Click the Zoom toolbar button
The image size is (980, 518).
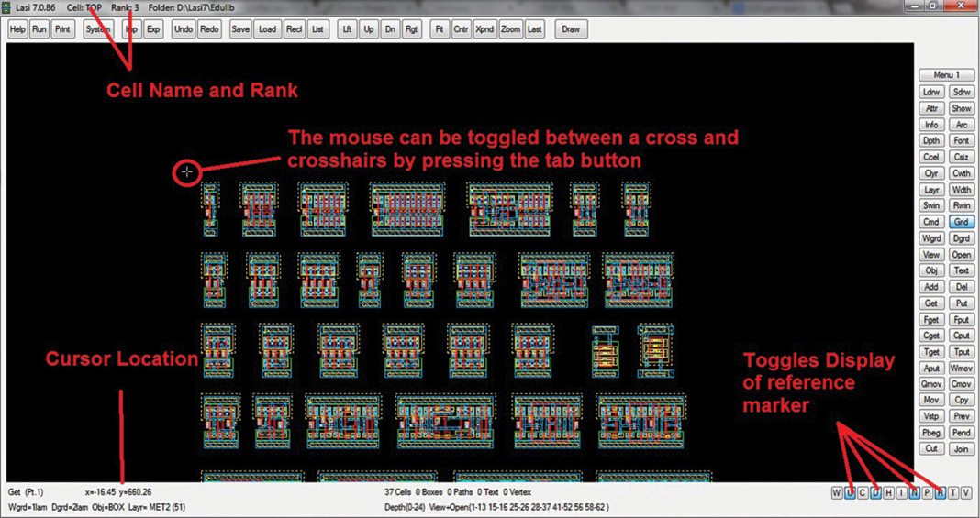point(510,29)
